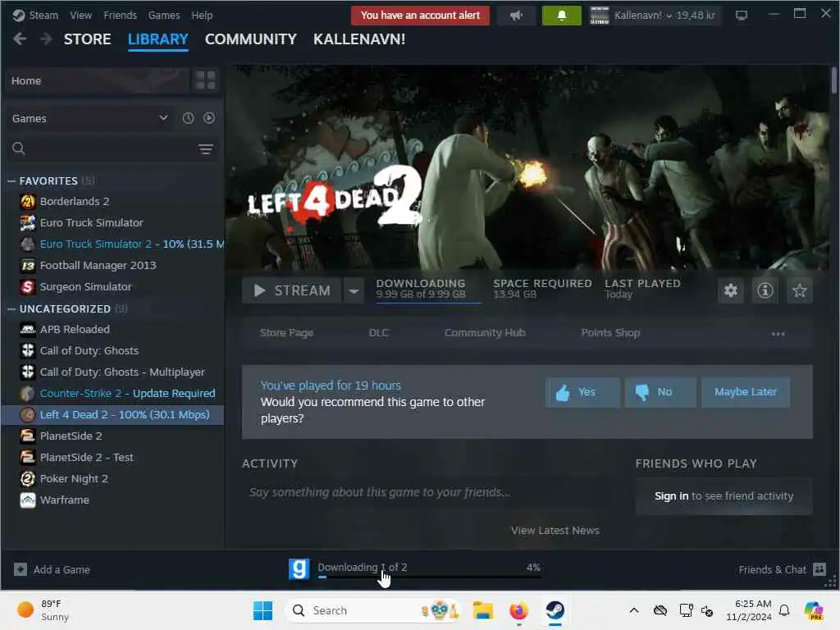Open more links ellipsis menu
840x630 pixels.
(x=778, y=334)
